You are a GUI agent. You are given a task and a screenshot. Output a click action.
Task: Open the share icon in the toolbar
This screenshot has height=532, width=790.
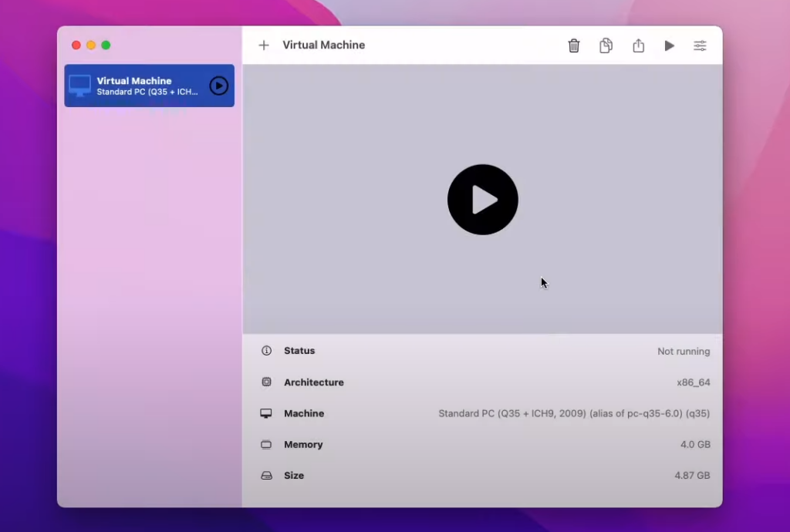(x=638, y=45)
